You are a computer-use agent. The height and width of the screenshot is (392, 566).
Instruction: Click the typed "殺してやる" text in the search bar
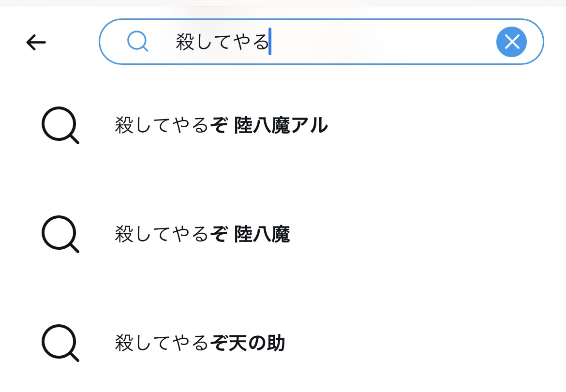(222, 43)
